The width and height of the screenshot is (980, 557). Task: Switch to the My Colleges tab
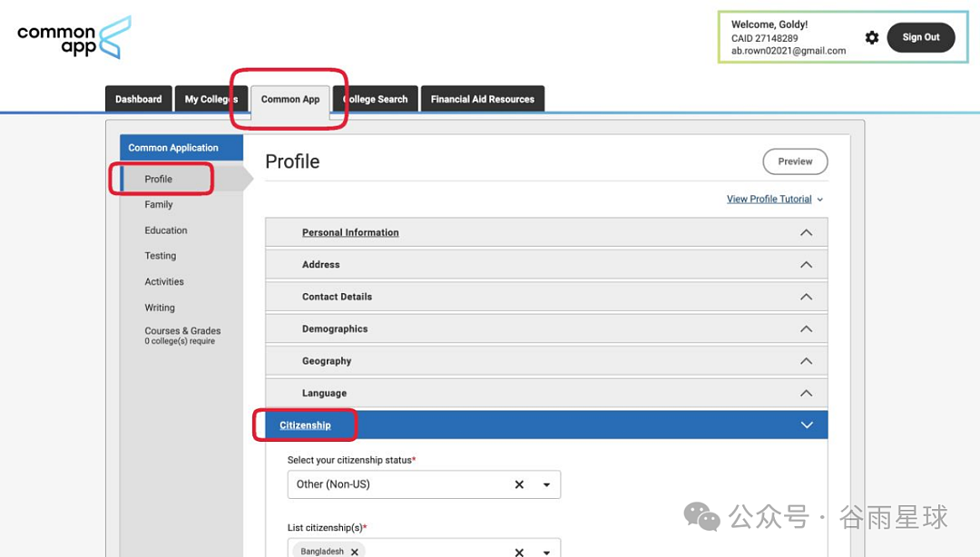[211, 99]
